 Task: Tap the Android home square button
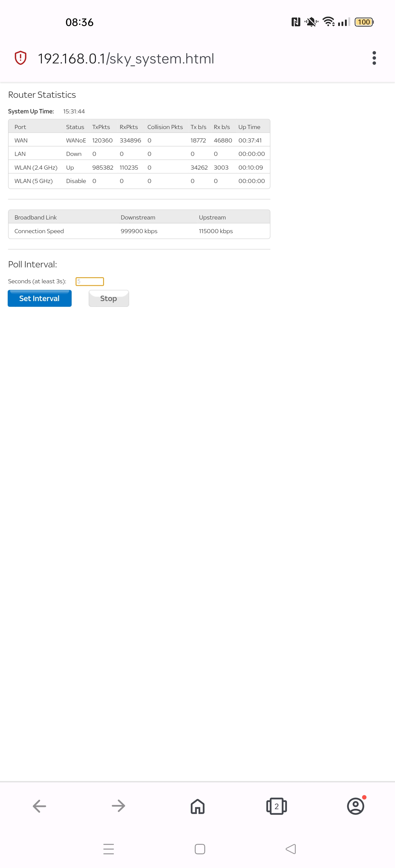click(x=200, y=849)
